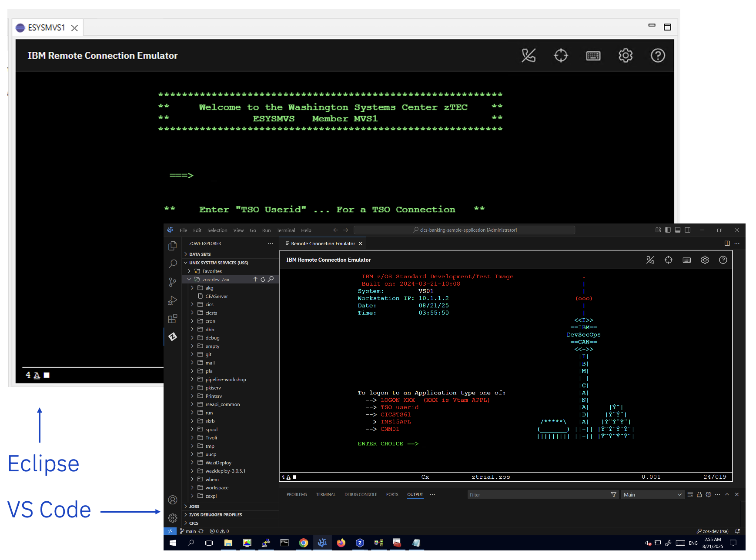Open Explorer view in VS Code activity bar
The width and height of the screenshot is (756, 560).
(x=173, y=246)
